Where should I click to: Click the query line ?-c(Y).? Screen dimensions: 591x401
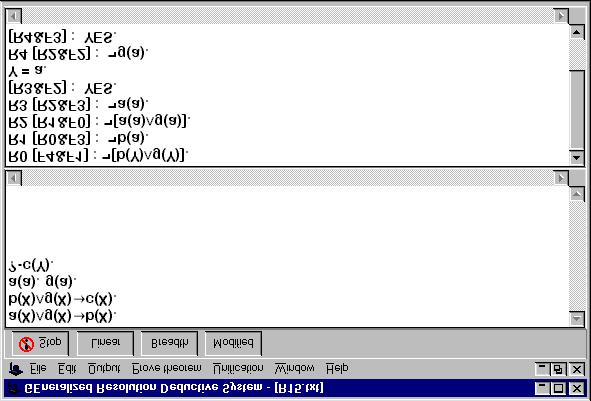[31, 265]
